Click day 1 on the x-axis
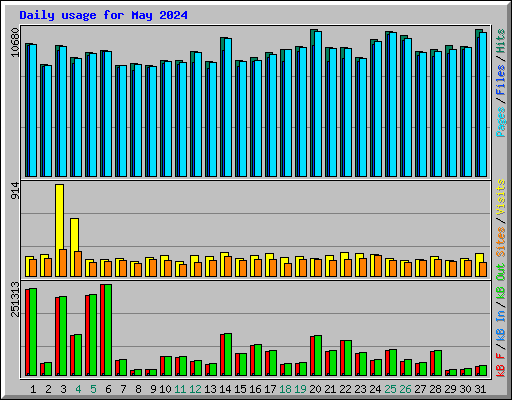Image resolution: width=512 pixels, height=400 pixels. [33, 389]
